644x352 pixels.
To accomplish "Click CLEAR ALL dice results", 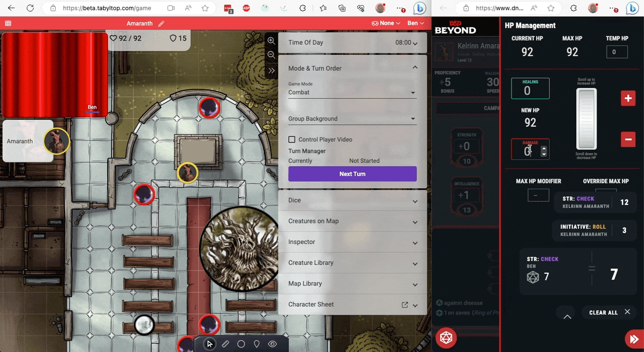I will point(609,312).
